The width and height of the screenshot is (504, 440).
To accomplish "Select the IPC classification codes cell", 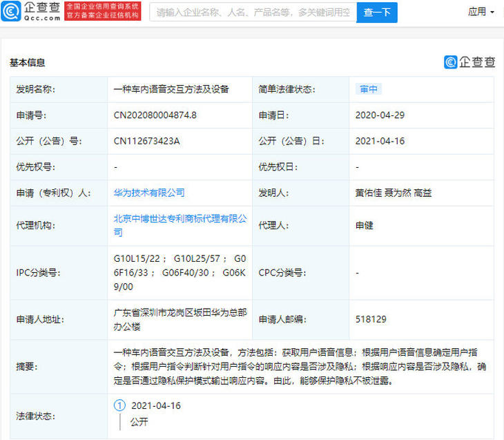I will [x=180, y=272].
